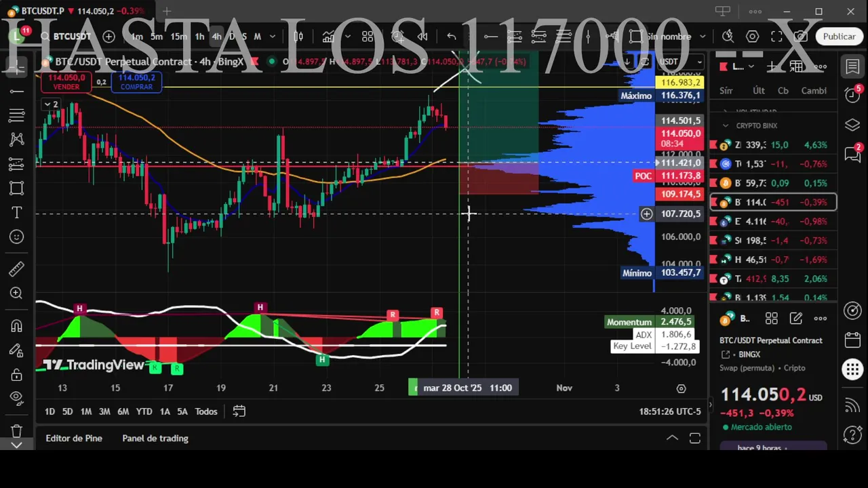Open the Indicators menu
The width and height of the screenshot is (868, 488).
(328, 37)
